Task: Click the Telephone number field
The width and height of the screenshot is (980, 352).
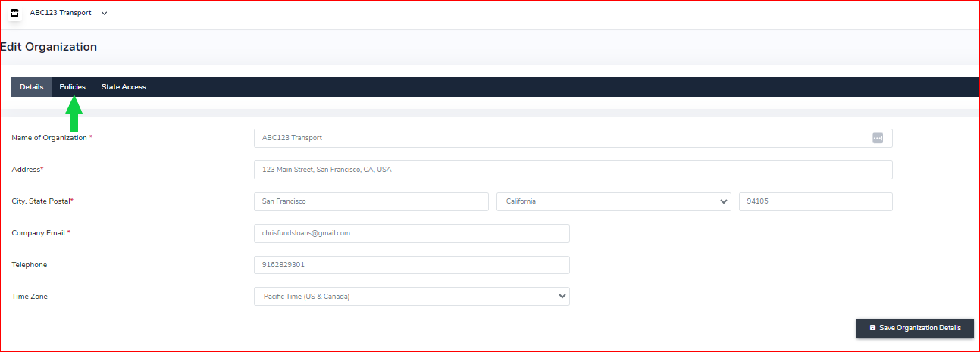Action: point(412,265)
